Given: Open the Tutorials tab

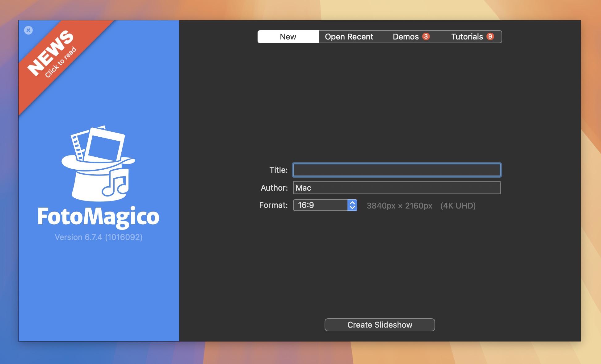Looking at the screenshot, I should point(471,37).
